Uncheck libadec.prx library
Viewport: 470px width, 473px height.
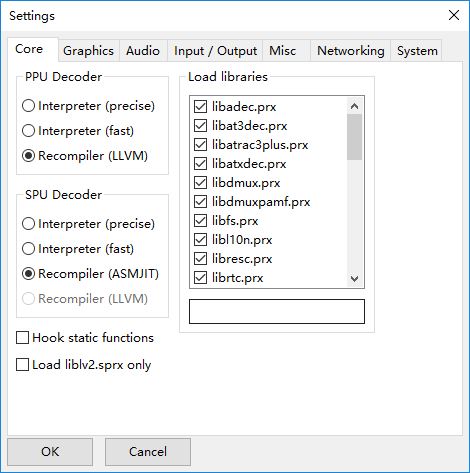click(200, 107)
